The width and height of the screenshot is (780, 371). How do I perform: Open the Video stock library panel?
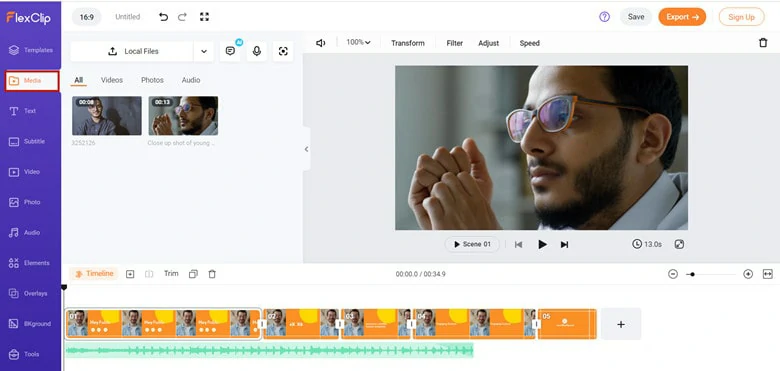tap(24, 172)
